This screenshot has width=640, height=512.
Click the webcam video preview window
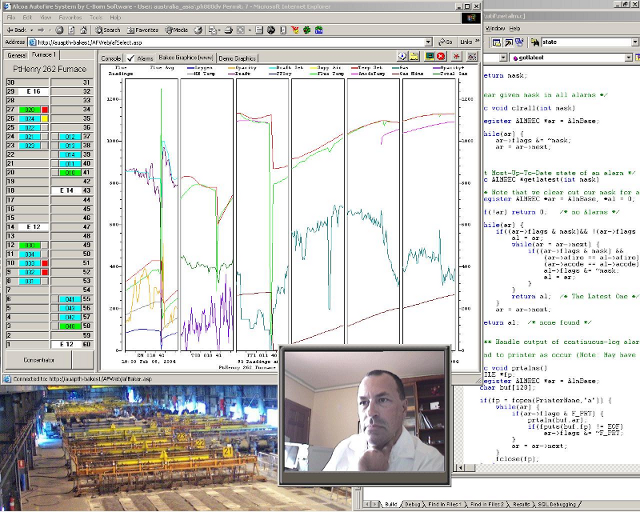(364, 412)
